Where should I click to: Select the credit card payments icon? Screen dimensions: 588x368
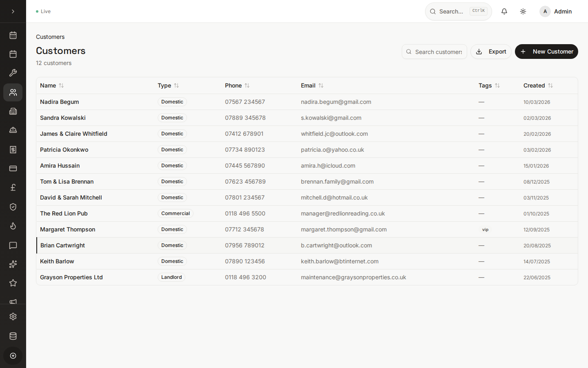click(x=13, y=168)
